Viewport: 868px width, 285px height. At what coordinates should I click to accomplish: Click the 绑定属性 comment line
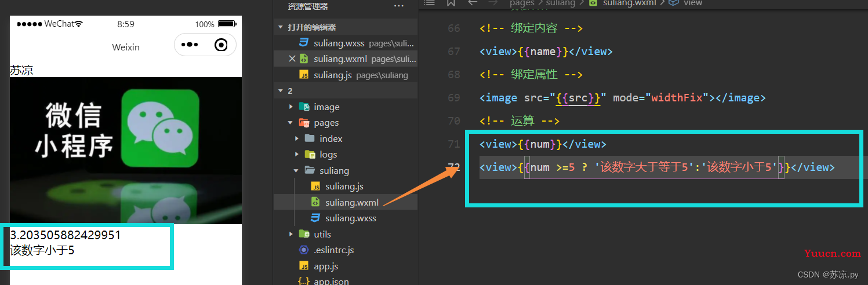point(531,75)
